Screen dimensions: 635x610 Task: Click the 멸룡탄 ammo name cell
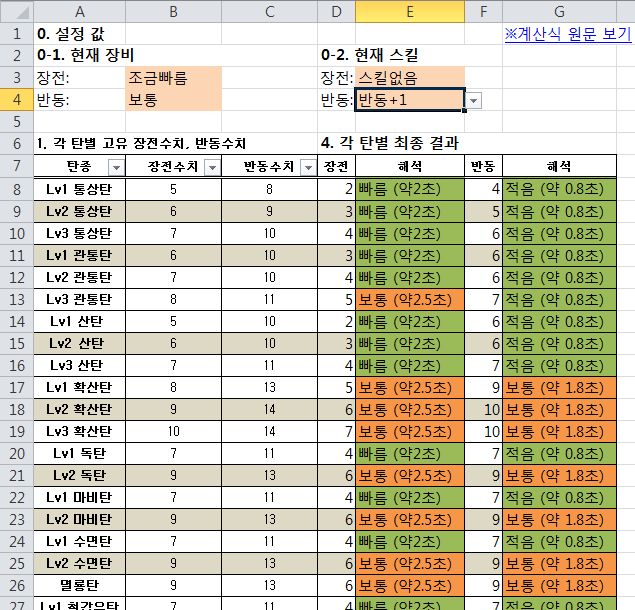79,585
